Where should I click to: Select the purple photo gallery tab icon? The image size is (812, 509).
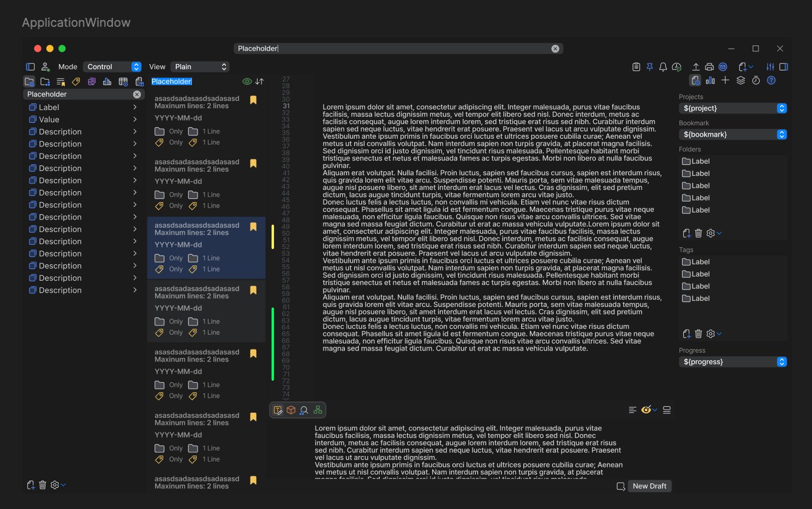[92, 81]
